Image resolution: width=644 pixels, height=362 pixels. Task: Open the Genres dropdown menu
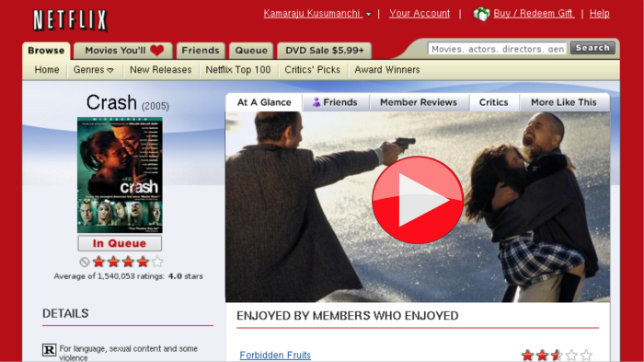93,70
